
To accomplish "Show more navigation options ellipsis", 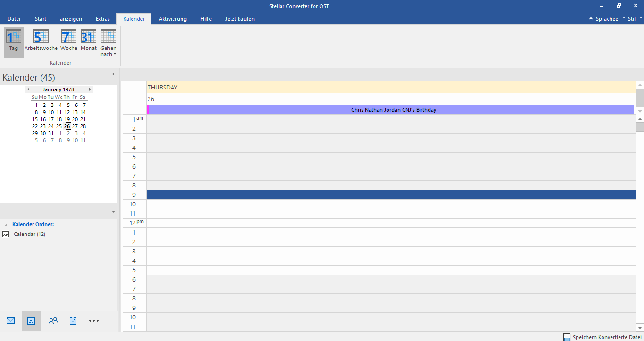I will [94, 321].
